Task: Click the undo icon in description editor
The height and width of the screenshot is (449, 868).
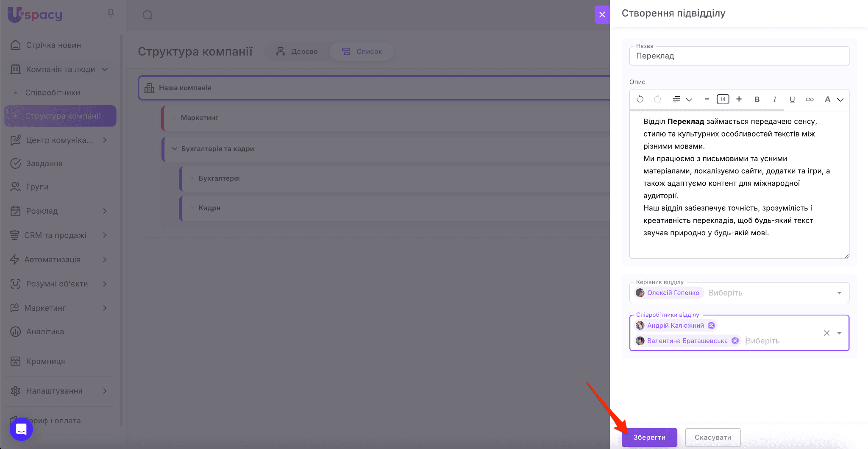Action: coord(640,99)
